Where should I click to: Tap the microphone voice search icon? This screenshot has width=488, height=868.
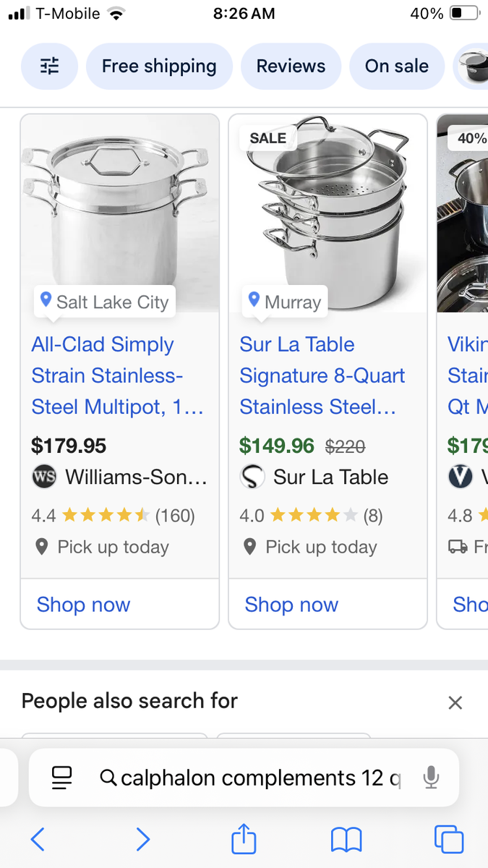431,778
